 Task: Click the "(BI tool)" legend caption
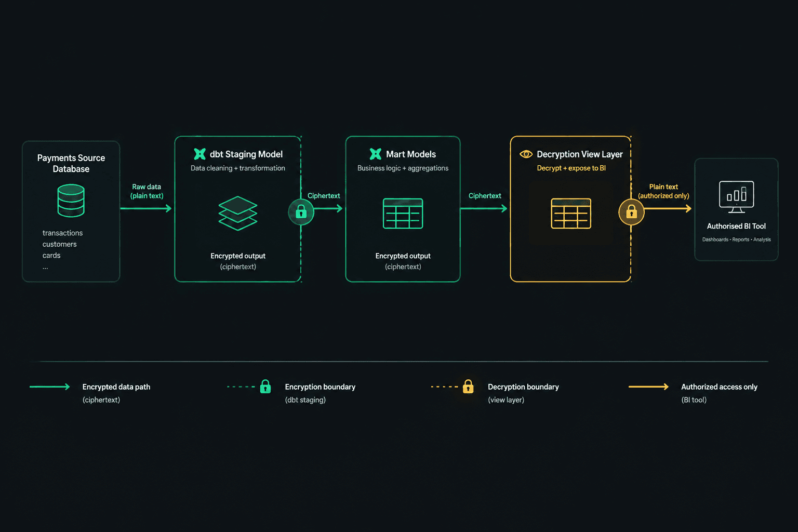694,400
